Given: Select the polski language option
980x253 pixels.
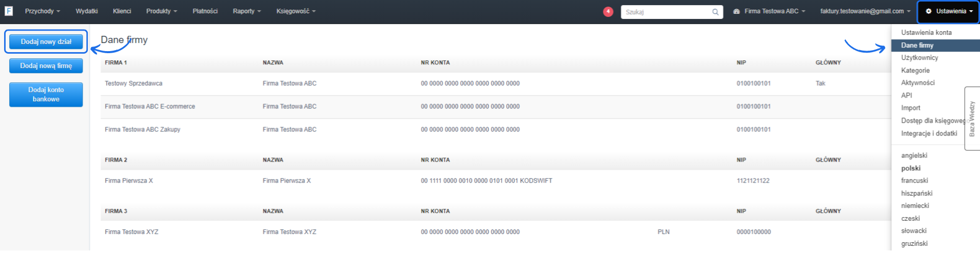Looking at the screenshot, I should click(911, 168).
